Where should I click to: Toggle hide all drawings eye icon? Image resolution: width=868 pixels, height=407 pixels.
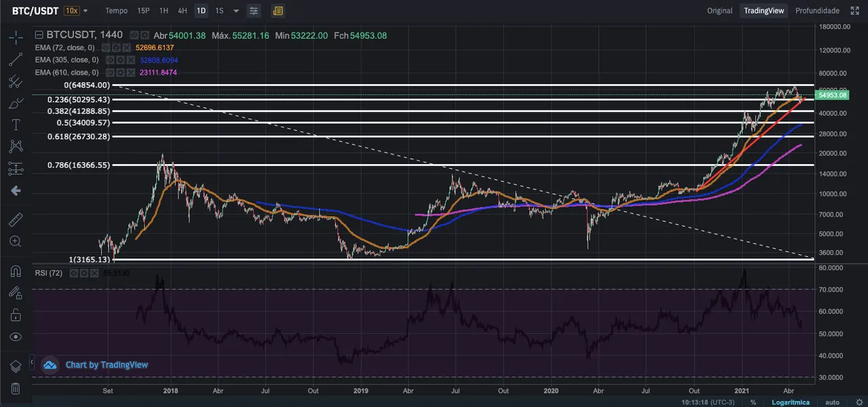pos(16,336)
